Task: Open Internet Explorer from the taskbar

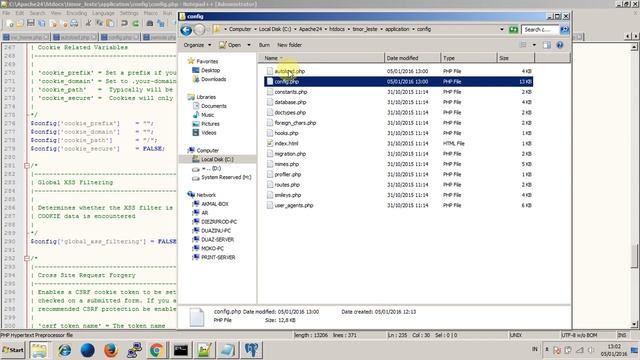Action: [x=64, y=350]
